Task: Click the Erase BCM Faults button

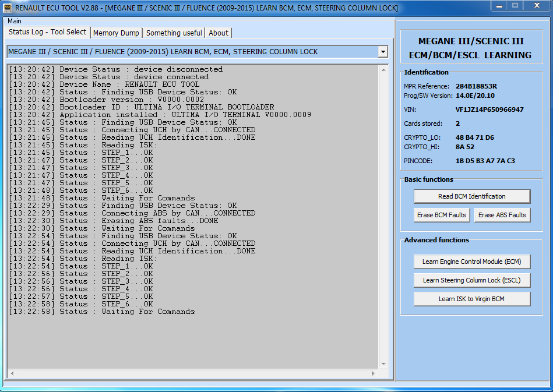Action: [x=442, y=215]
